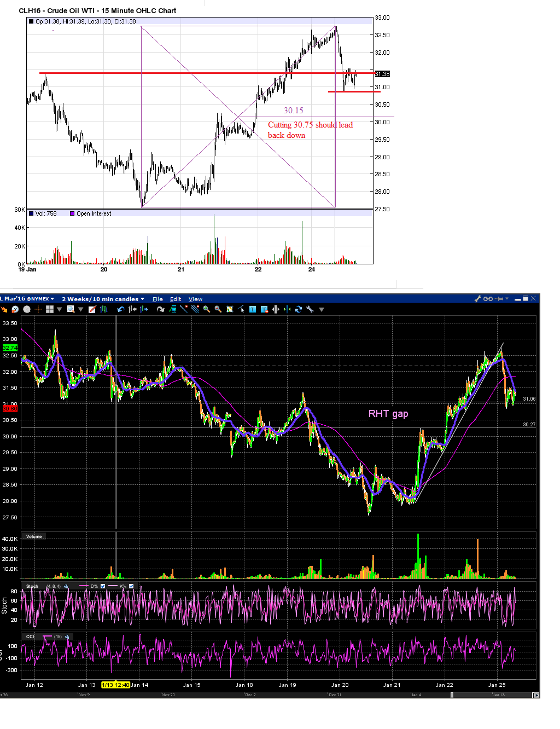The width and height of the screenshot is (560, 729).
Task: Click the purple Open Interest swatch
Action: 72,213
